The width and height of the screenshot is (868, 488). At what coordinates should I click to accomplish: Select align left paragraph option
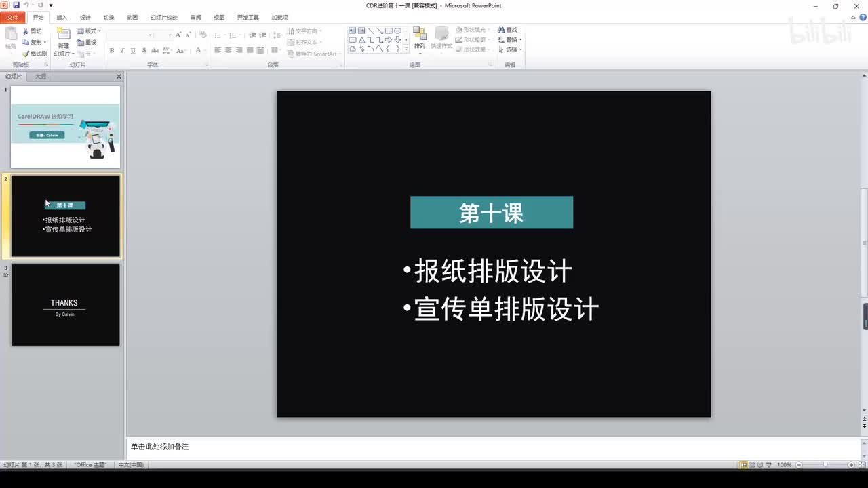(218, 50)
